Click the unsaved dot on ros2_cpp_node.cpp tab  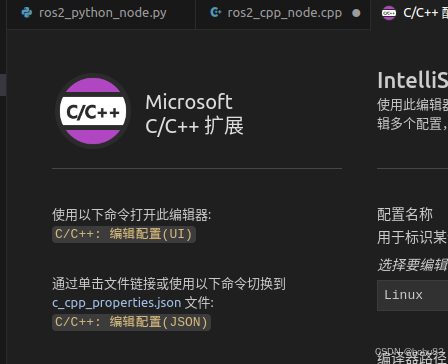(356, 13)
